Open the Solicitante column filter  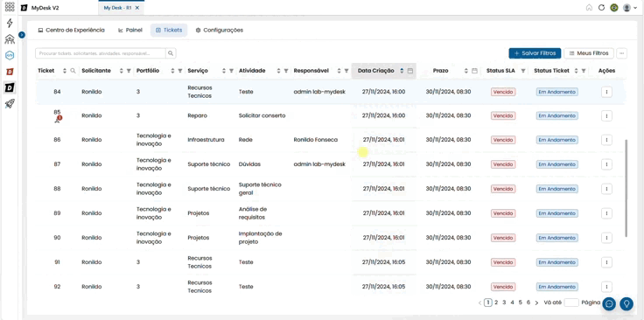(129, 71)
